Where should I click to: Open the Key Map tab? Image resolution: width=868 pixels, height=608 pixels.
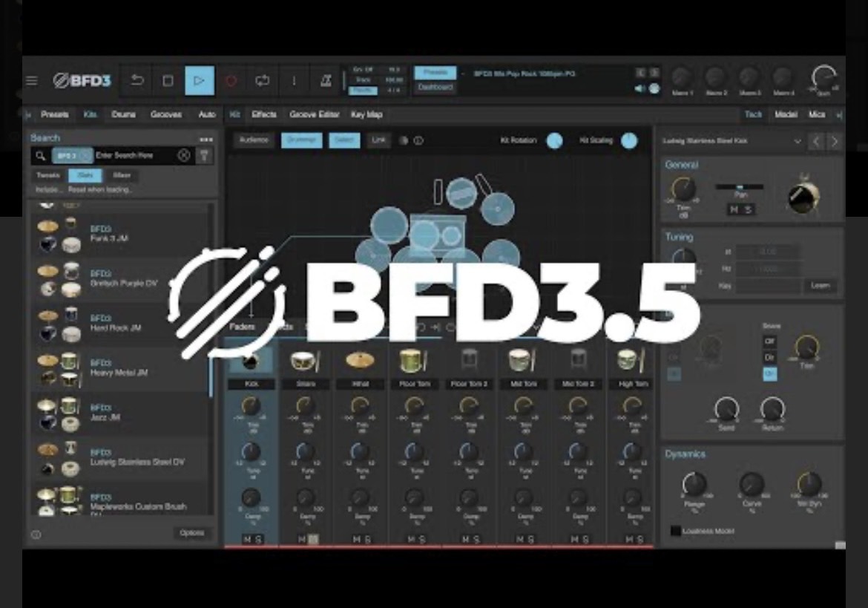[x=367, y=114]
